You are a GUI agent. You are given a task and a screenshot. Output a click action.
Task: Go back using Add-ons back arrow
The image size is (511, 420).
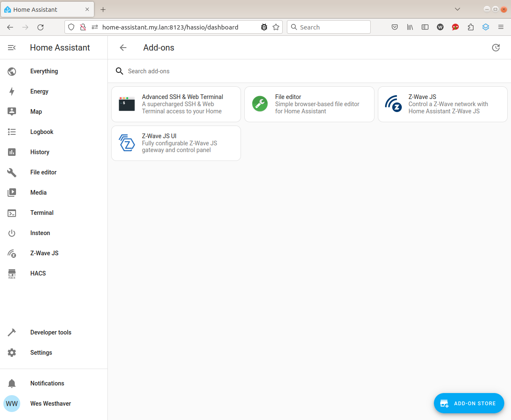tap(123, 48)
